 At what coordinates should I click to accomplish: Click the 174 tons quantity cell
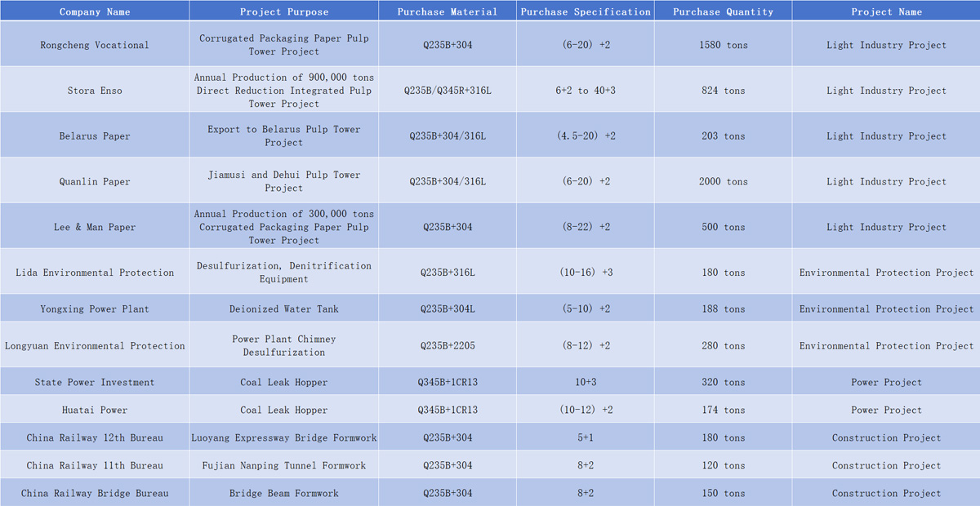(x=724, y=410)
